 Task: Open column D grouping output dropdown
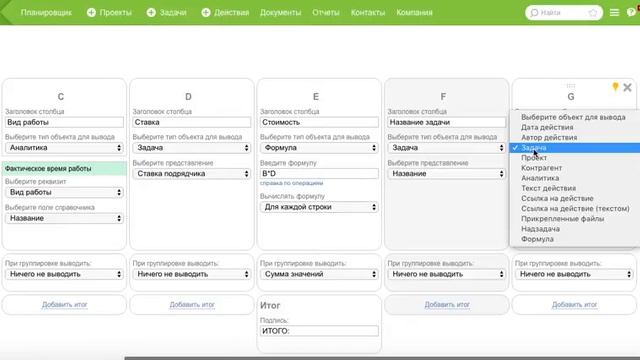[x=191, y=274]
